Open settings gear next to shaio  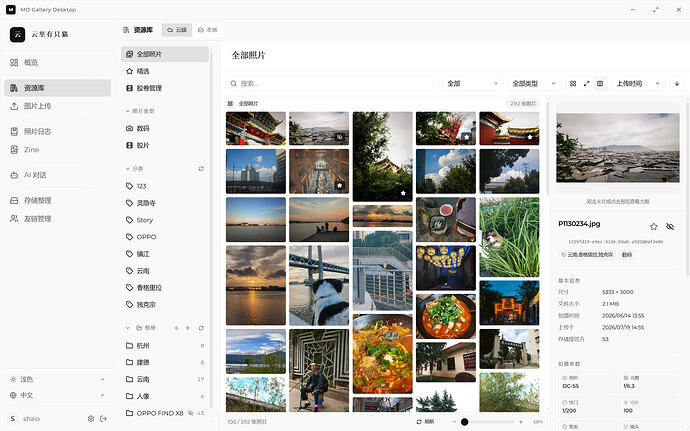(91, 419)
